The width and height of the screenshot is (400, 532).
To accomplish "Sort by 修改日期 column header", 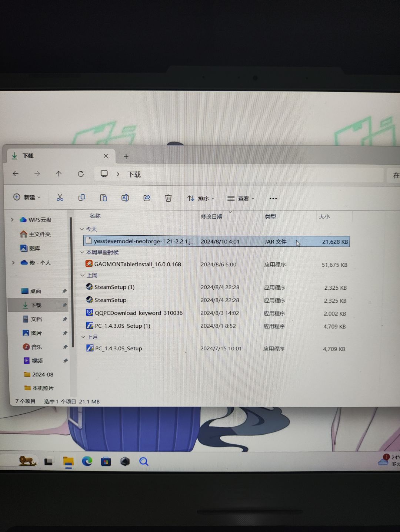I will 211,216.
